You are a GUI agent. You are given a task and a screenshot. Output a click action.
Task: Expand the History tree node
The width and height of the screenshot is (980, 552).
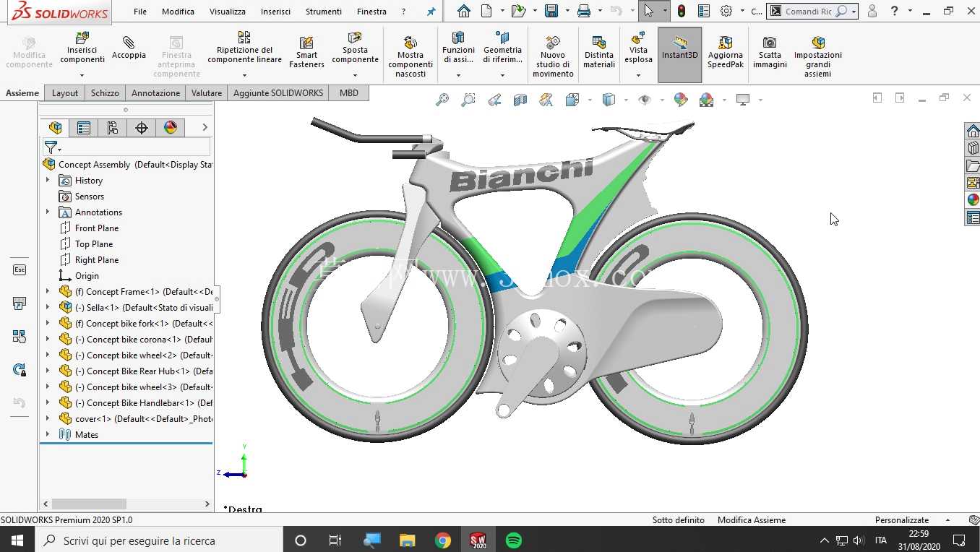[48, 181]
